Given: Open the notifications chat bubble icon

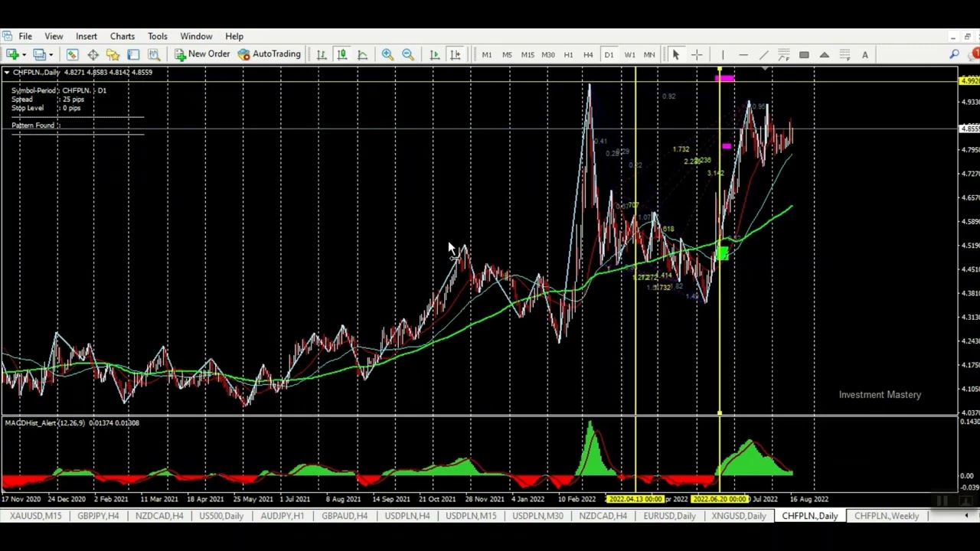Looking at the screenshot, I should (x=975, y=54).
